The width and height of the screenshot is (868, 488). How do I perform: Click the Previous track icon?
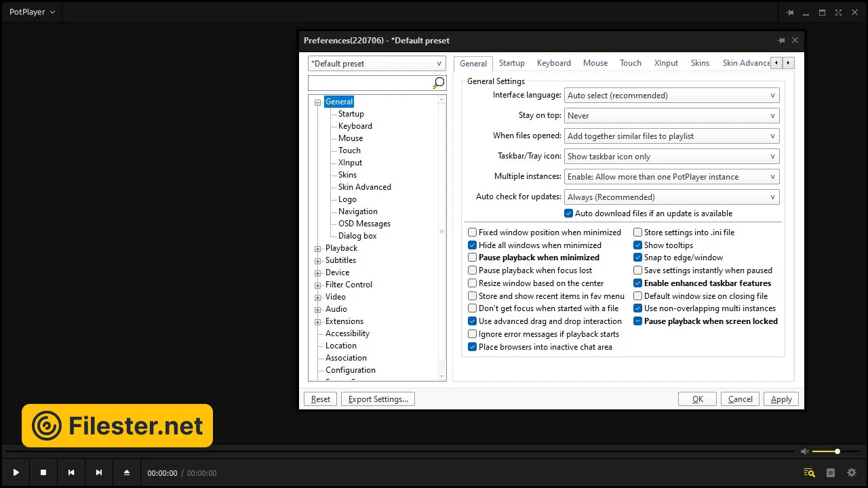(x=71, y=472)
